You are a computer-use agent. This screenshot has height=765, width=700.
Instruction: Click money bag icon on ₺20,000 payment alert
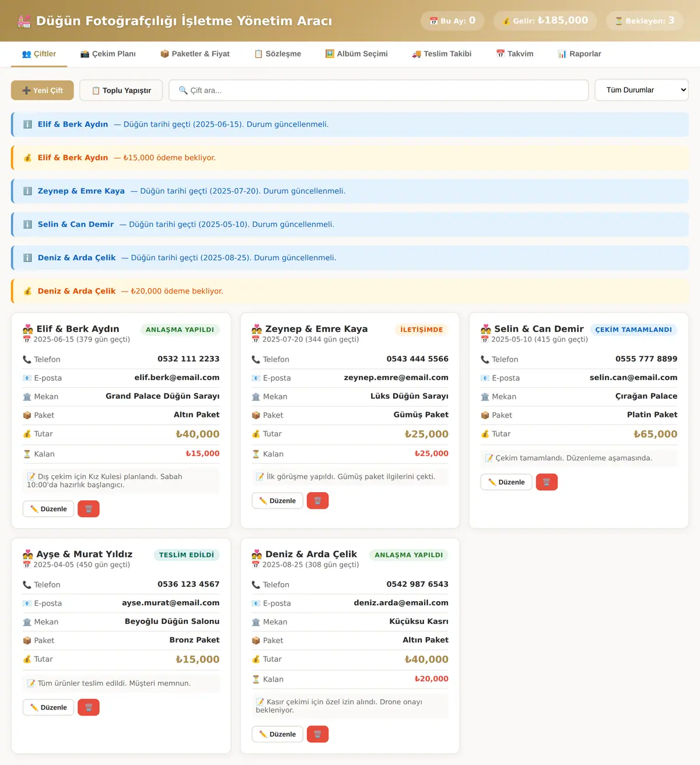[x=27, y=291]
